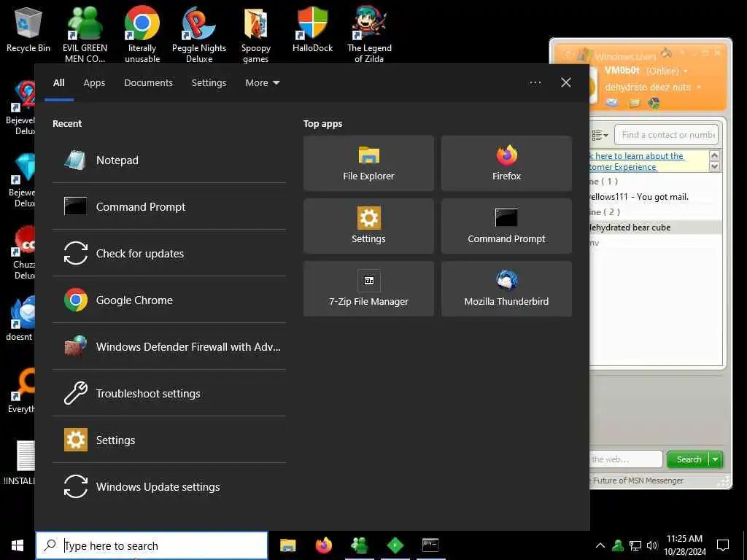Launch Firefox from the taskbar
Screen dimensions: 747x560
(x=324, y=545)
